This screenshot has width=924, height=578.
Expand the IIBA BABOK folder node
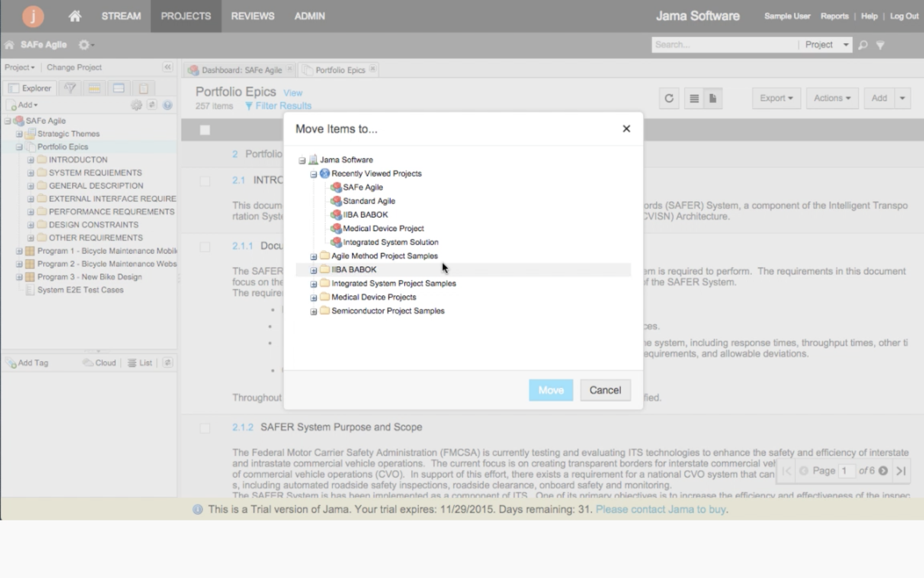(x=313, y=271)
